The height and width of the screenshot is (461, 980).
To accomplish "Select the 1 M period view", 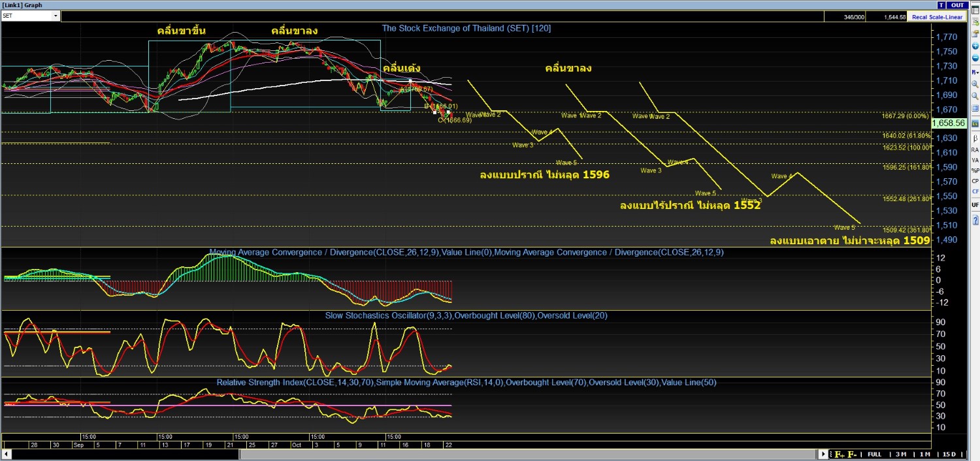I will point(924,454).
